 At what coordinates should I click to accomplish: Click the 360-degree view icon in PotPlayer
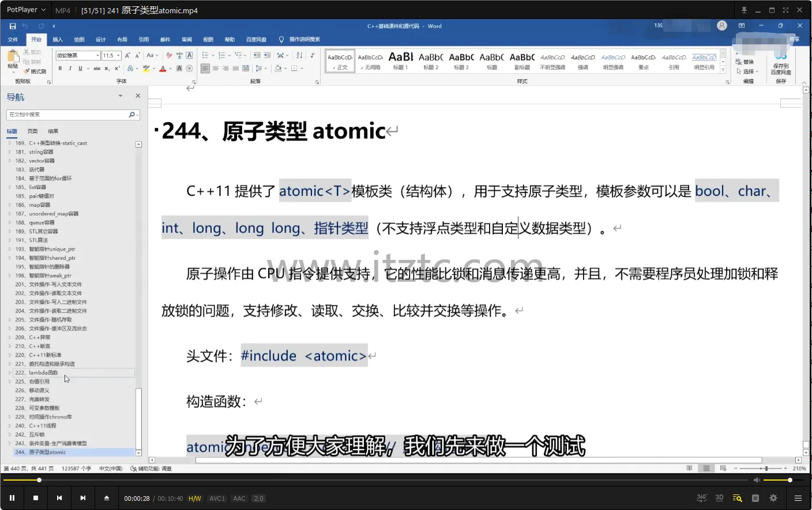click(x=701, y=498)
